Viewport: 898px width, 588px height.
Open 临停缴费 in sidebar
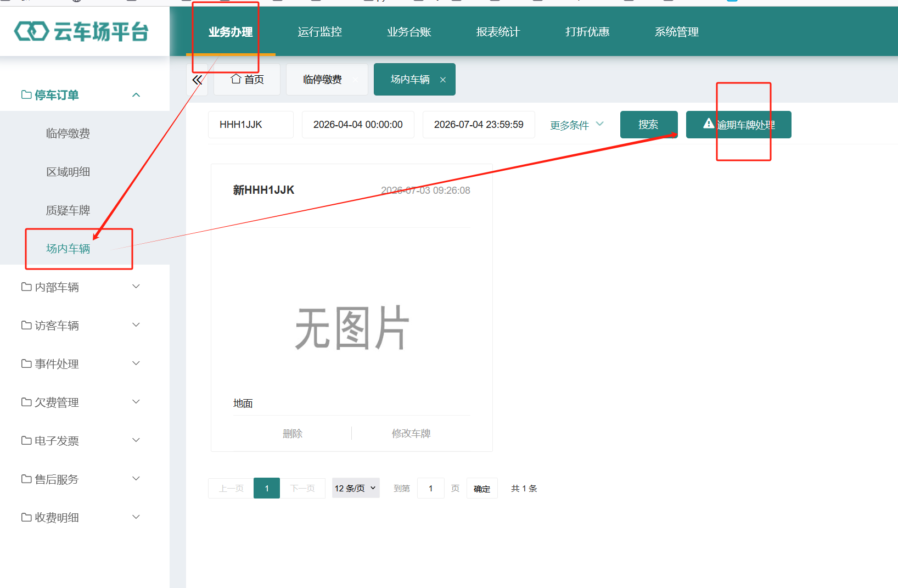point(68,133)
